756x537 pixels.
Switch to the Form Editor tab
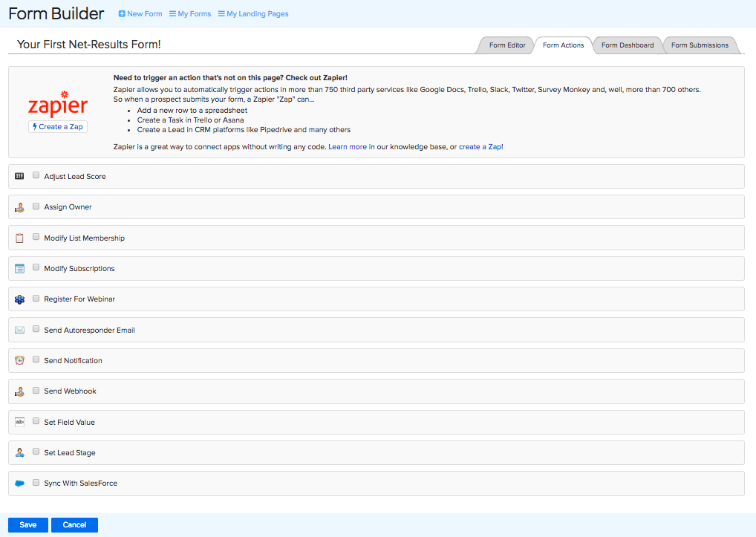tap(506, 45)
